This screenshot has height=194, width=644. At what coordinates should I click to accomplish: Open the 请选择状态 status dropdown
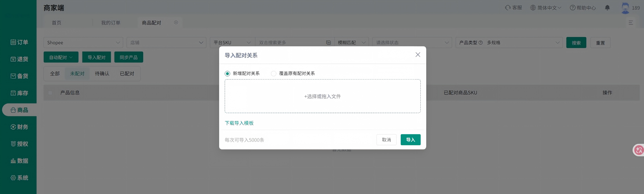point(412,43)
